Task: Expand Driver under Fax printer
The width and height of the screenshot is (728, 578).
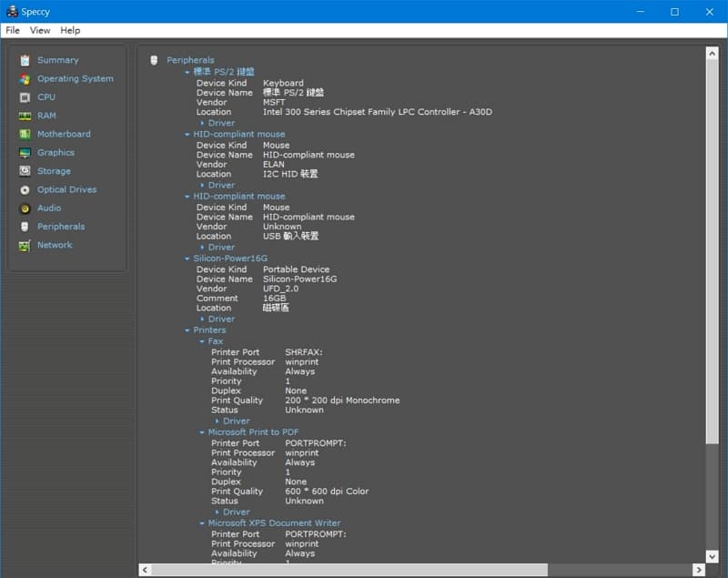Action: tap(217, 421)
